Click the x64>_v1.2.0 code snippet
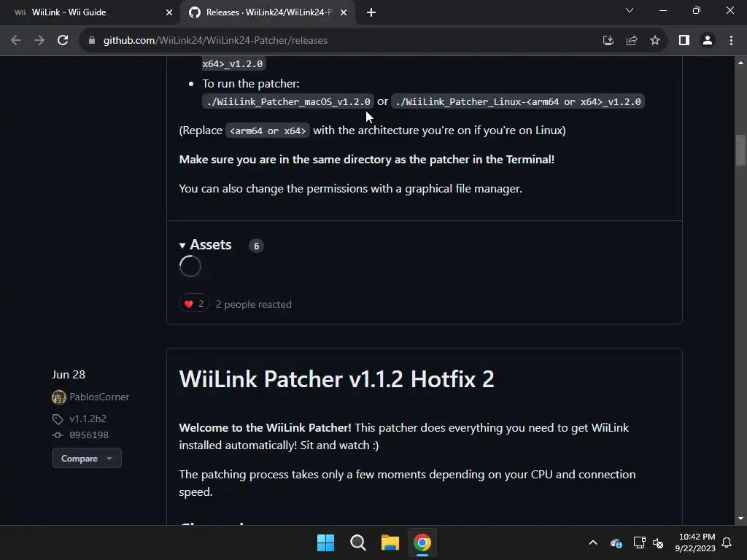This screenshot has height=560, width=747. coord(233,64)
